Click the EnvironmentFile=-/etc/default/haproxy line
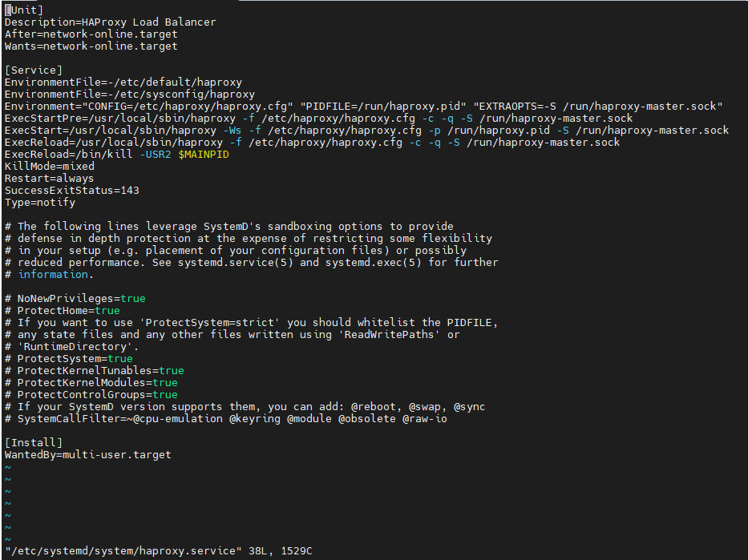Image resolution: width=748 pixels, height=560 pixels. pos(123,82)
